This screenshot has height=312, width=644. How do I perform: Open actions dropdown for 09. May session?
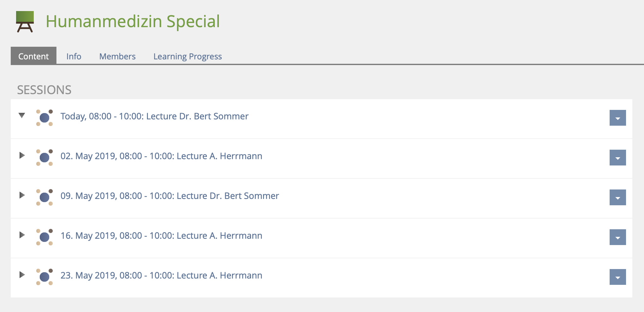(618, 197)
